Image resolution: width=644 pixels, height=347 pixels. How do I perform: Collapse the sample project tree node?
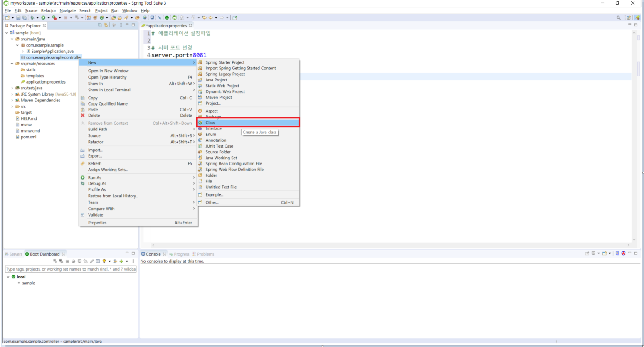coord(7,33)
